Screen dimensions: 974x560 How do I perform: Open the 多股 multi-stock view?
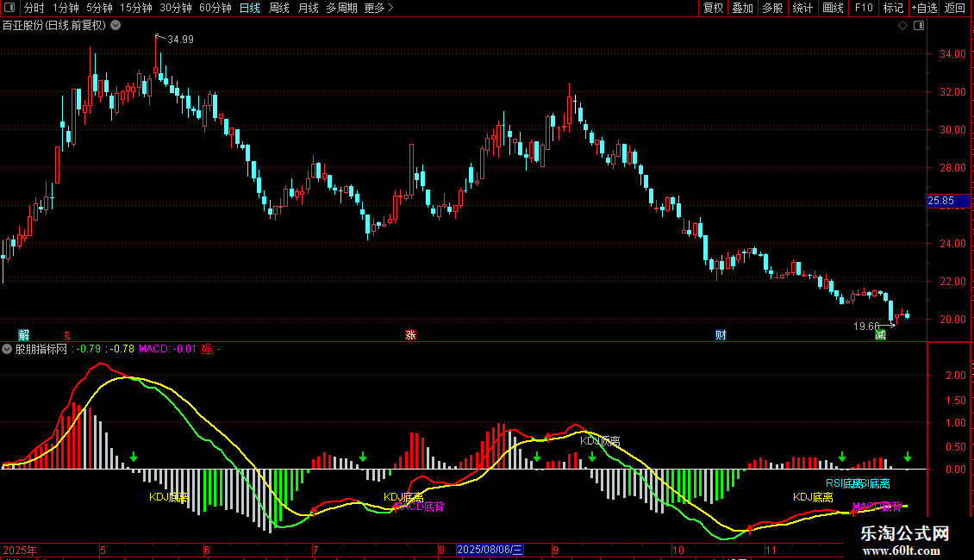pos(772,8)
